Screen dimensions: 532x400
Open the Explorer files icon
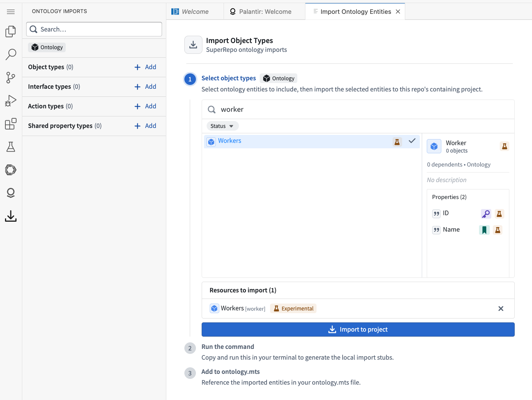[11, 32]
